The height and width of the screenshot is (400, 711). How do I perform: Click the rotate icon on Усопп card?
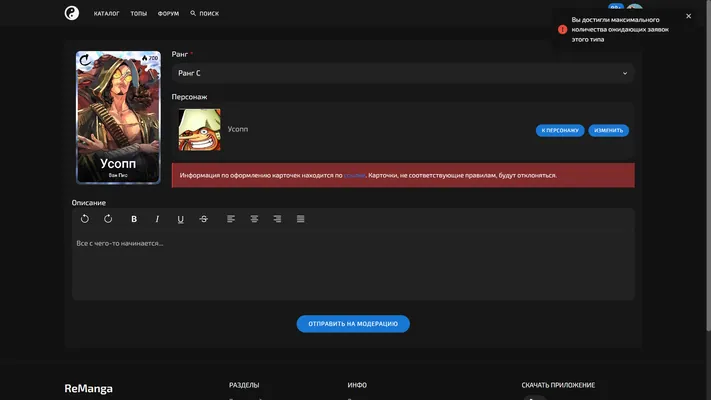pyautogui.click(x=85, y=60)
